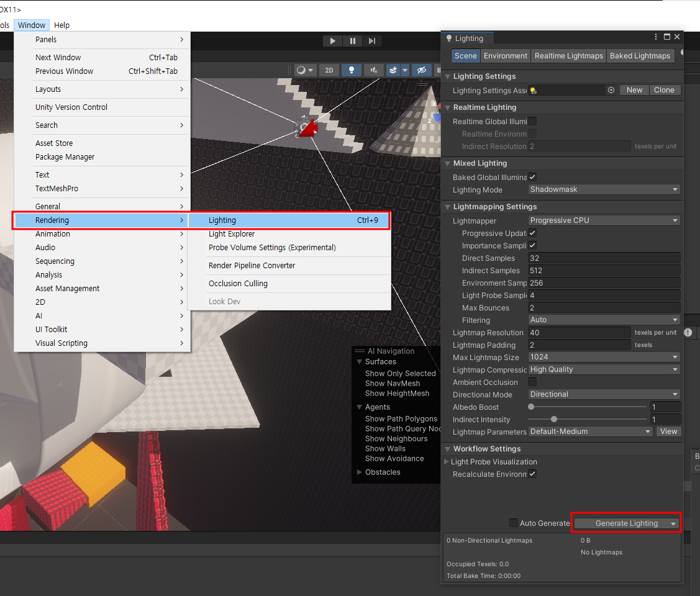Open Lighting window kebab menu
This screenshot has width=700, height=596.
[x=655, y=37]
